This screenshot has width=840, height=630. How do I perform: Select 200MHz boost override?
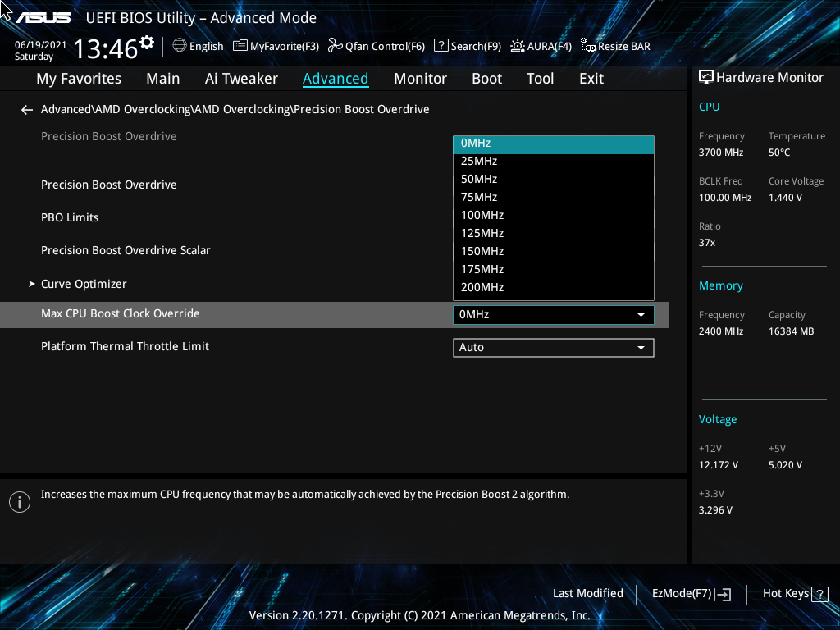[554, 288]
